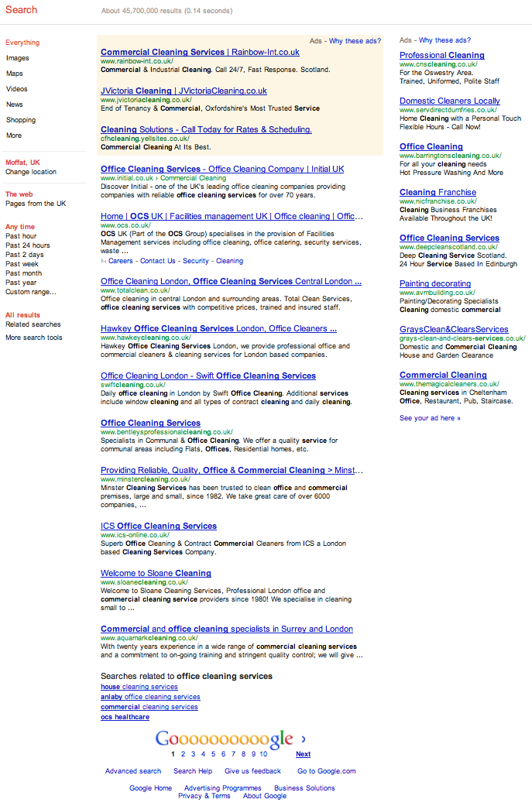Screen dimensions: 532x806
Task: Open Swift Office Cleaning Services result
Action: pyautogui.click(x=208, y=376)
